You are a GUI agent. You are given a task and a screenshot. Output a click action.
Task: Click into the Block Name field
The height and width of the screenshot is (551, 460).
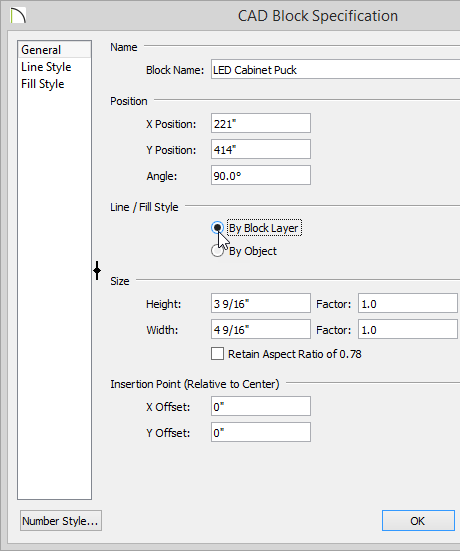pyautogui.click(x=336, y=69)
